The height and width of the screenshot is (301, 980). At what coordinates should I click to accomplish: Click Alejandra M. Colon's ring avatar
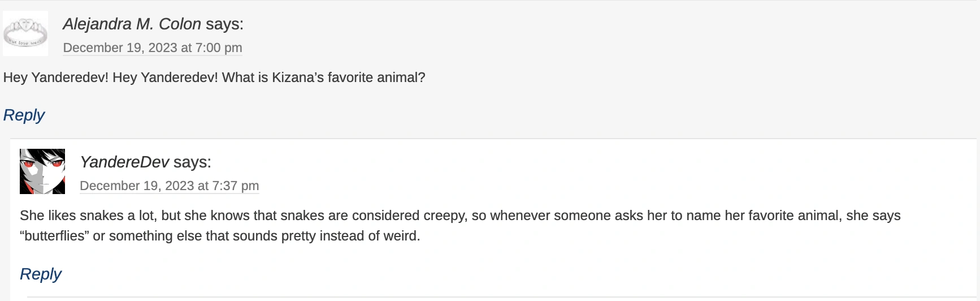[x=25, y=33]
